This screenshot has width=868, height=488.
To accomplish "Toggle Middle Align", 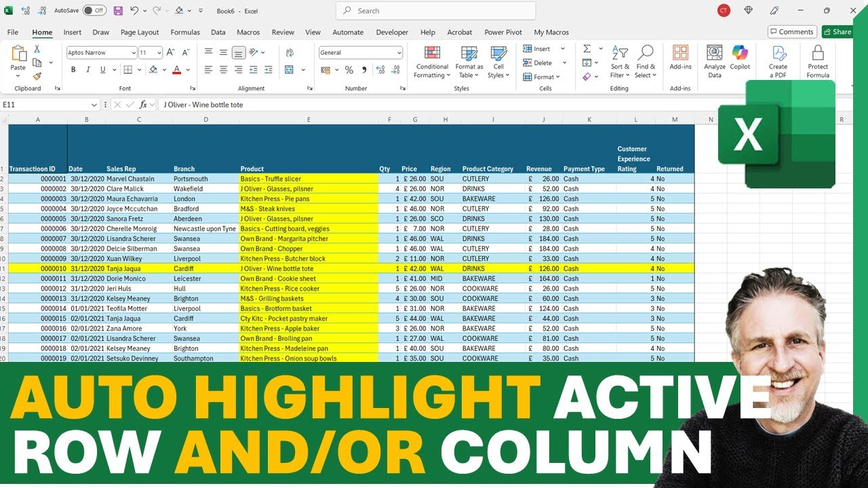I will (223, 52).
